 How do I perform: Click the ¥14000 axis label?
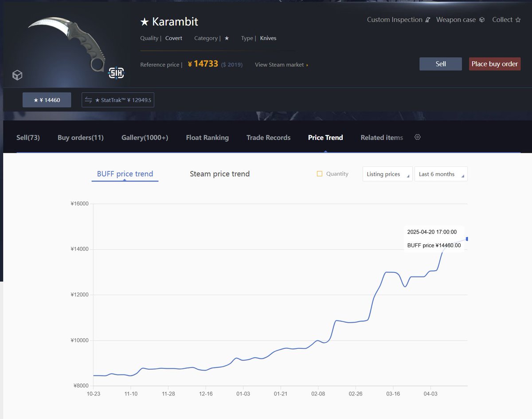80,249
